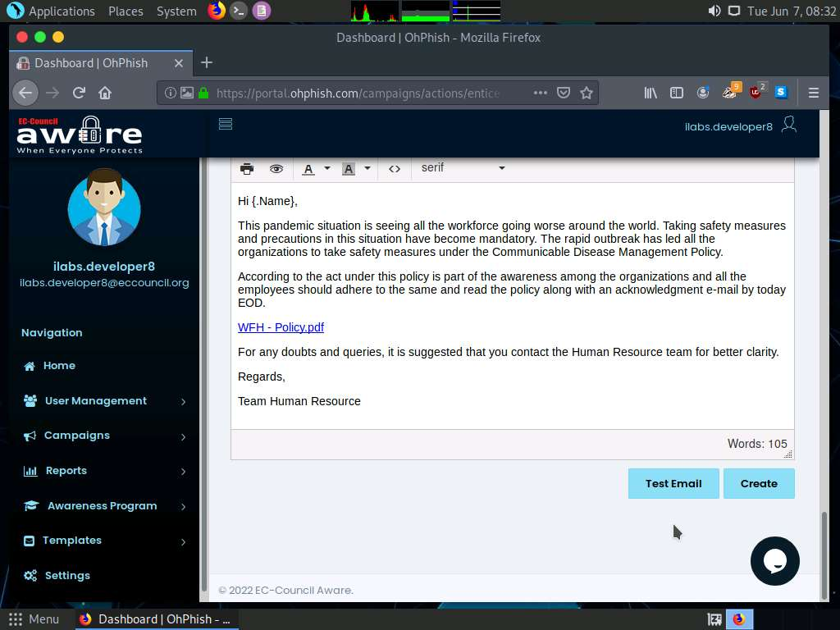Open a new Firefox tab
Viewport: 840px width, 630px height.
pyautogui.click(x=207, y=62)
